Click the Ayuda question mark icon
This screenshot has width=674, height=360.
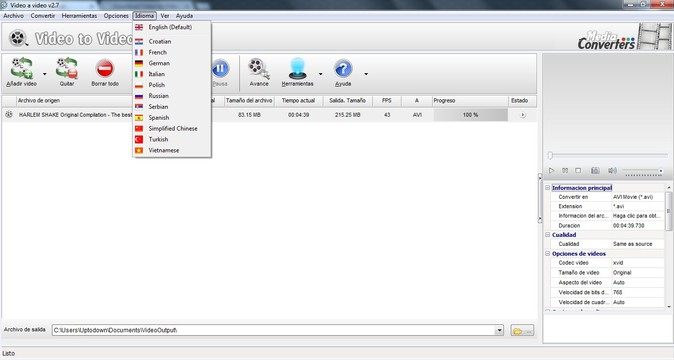pos(343,68)
